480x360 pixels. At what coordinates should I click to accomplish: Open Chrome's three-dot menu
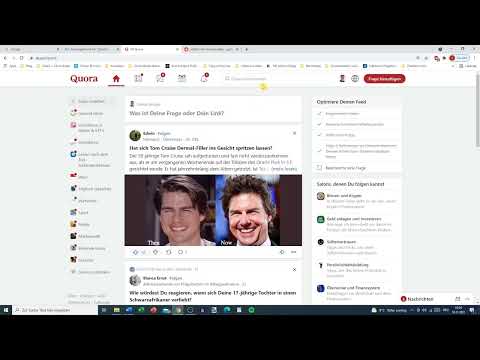[x=474, y=58]
